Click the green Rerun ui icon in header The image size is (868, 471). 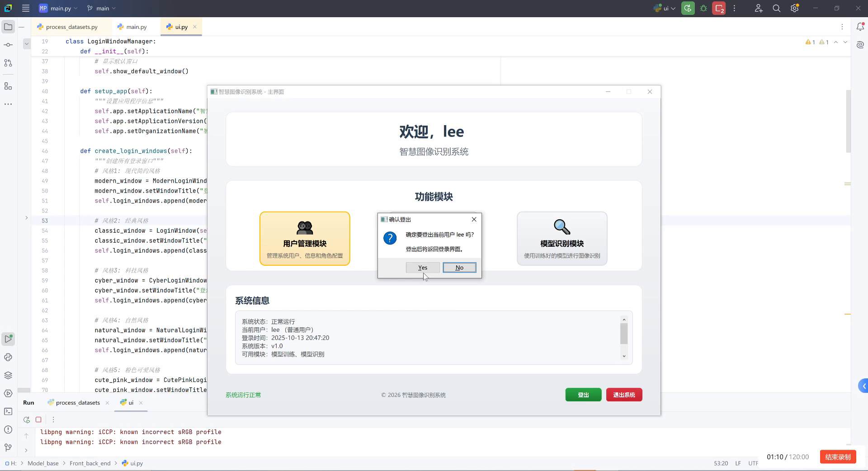tap(688, 8)
